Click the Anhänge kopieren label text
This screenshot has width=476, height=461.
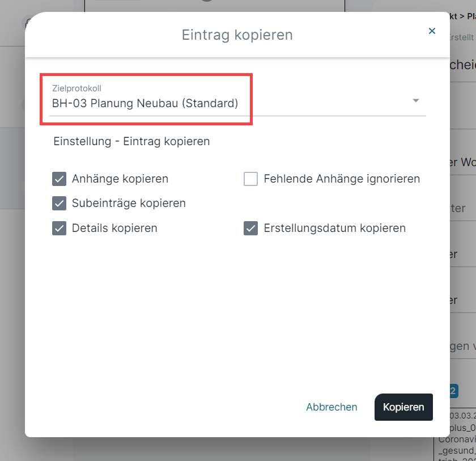(120, 179)
